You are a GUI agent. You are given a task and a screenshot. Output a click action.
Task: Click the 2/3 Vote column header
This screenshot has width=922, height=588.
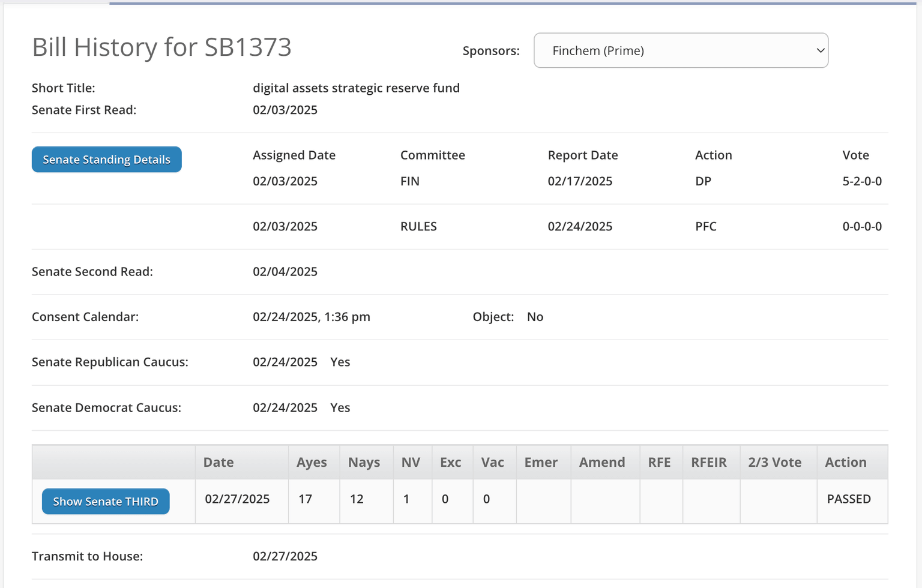(775, 462)
